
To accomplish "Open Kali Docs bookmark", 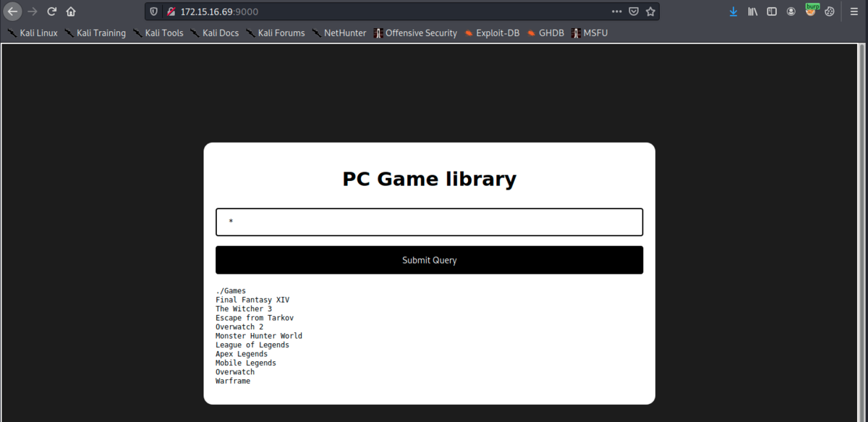I will click(x=214, y=33).
